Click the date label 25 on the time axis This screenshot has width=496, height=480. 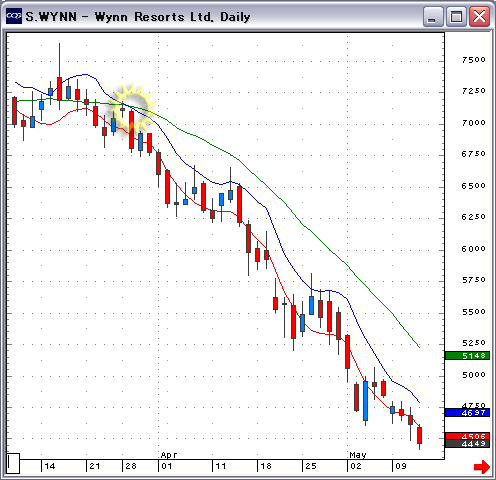[x=311, y=466]
